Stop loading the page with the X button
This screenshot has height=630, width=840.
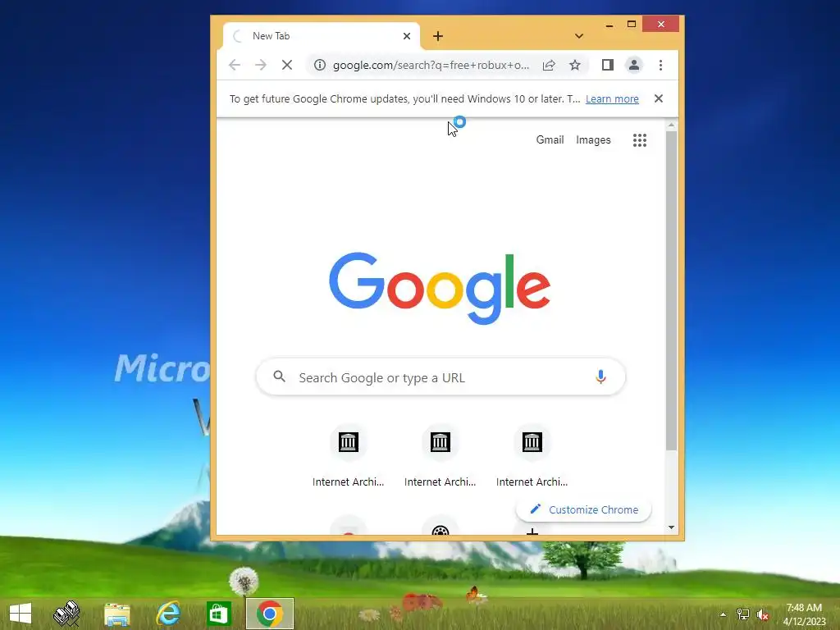(x=287, y=66)
